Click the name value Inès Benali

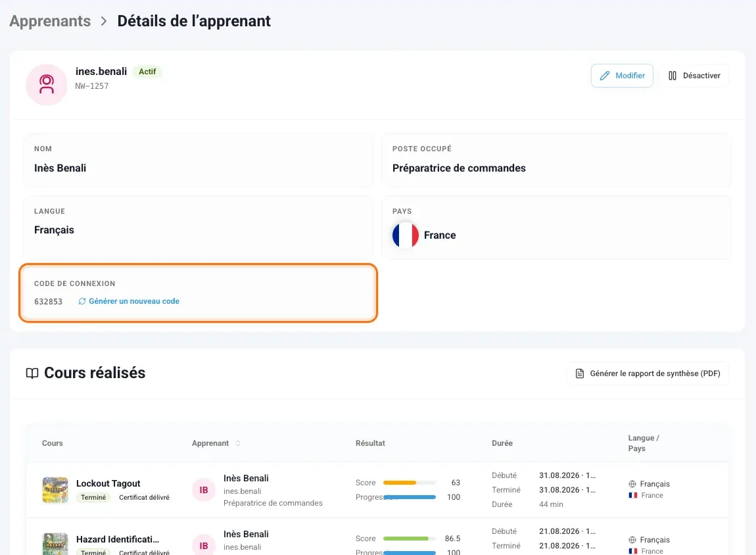[60, 168]
